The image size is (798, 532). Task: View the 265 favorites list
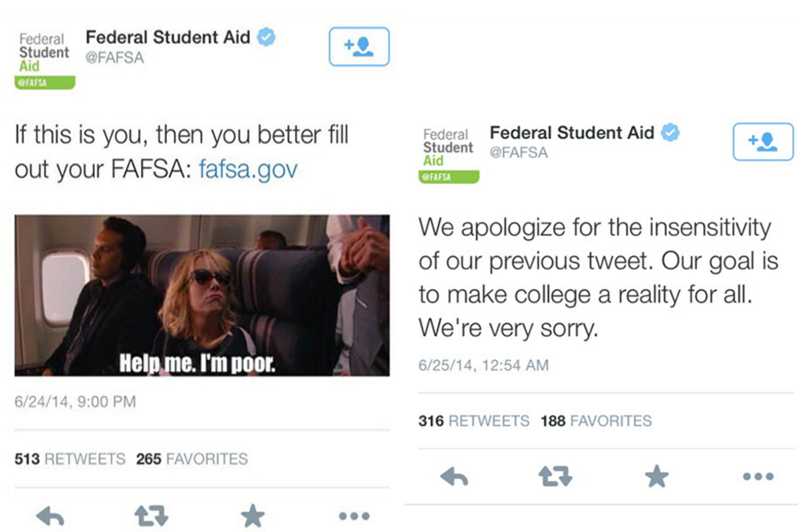(x=192, y=459)
